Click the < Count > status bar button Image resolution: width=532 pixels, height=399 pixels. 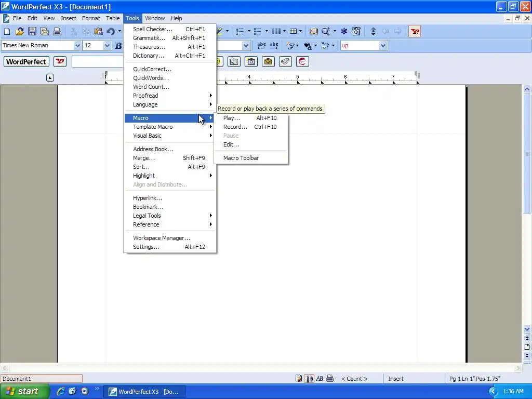(354, 379)
